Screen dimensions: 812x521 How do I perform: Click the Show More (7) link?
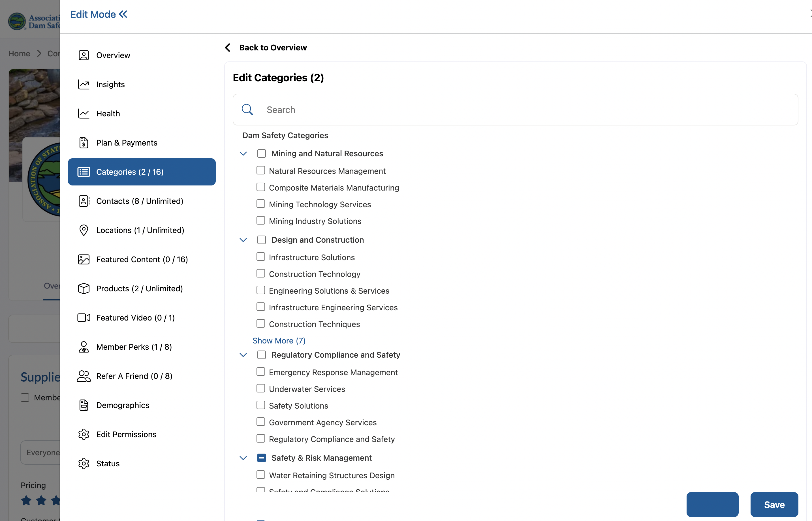click(279, 341)
